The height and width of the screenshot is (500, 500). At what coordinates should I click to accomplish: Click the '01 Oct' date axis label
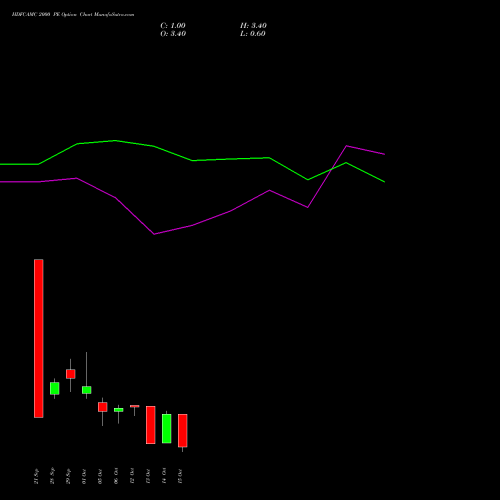[84, 476]
